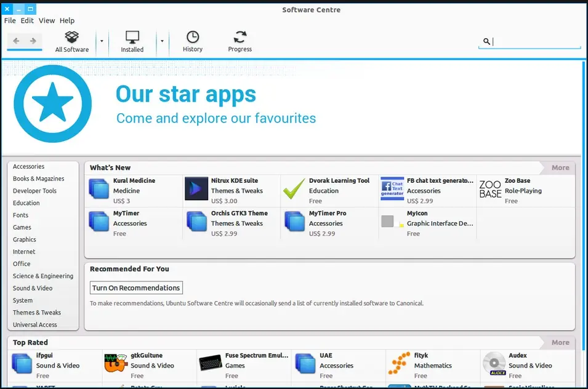This screenshot has width=588, height=389.
Task: Open the Progress view
Action: (x=240, y=42)
